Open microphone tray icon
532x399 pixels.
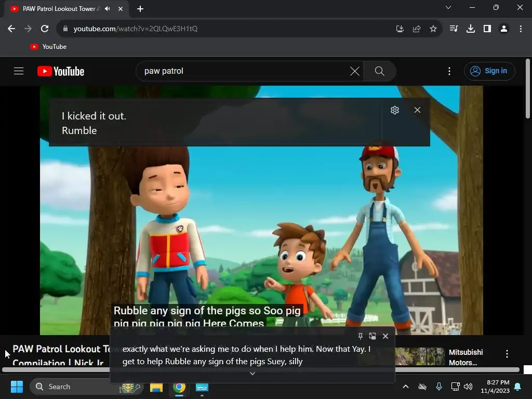coord(438,387)
